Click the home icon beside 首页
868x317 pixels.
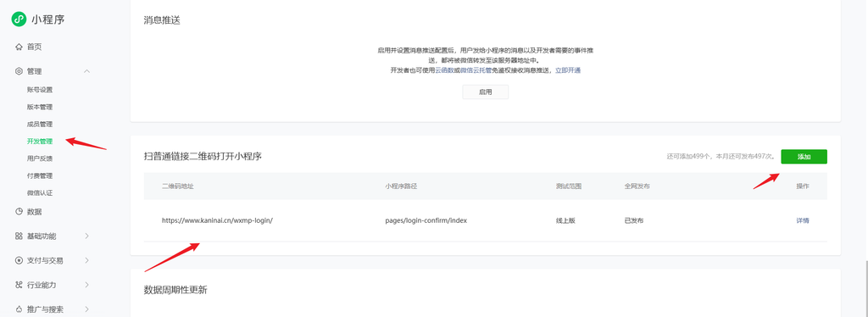pyautogui.click(x=19, y=47)
